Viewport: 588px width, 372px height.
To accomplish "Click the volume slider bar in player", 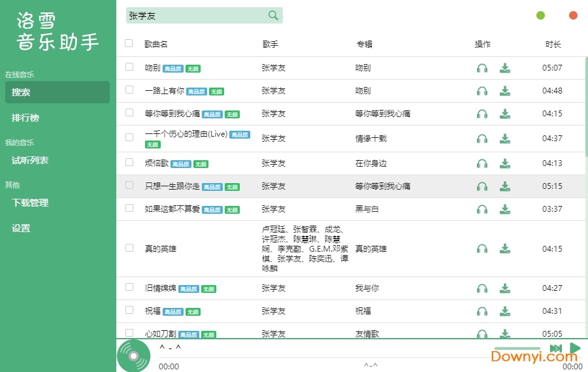I will click(x=517, y=348).
